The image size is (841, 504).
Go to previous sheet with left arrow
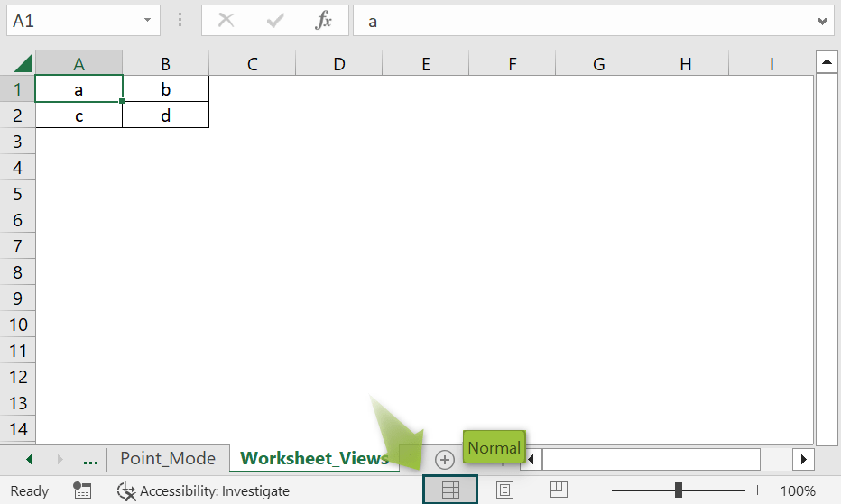[29, 460]
